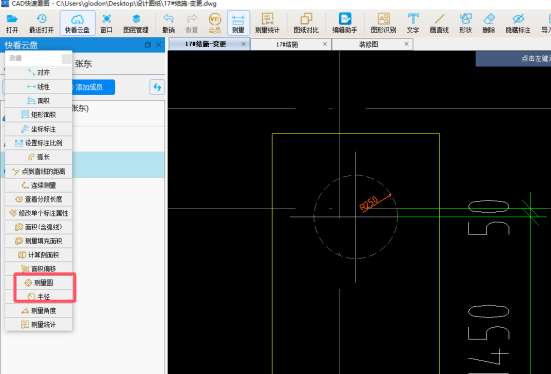This screenshot has height=374, width=551.
Task: Toggle 隐藏标注 hide annotations eye icon
Action: tap(518, 23)
